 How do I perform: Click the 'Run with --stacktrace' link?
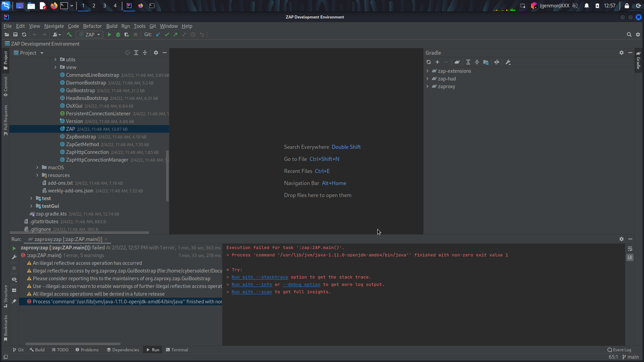259,277
